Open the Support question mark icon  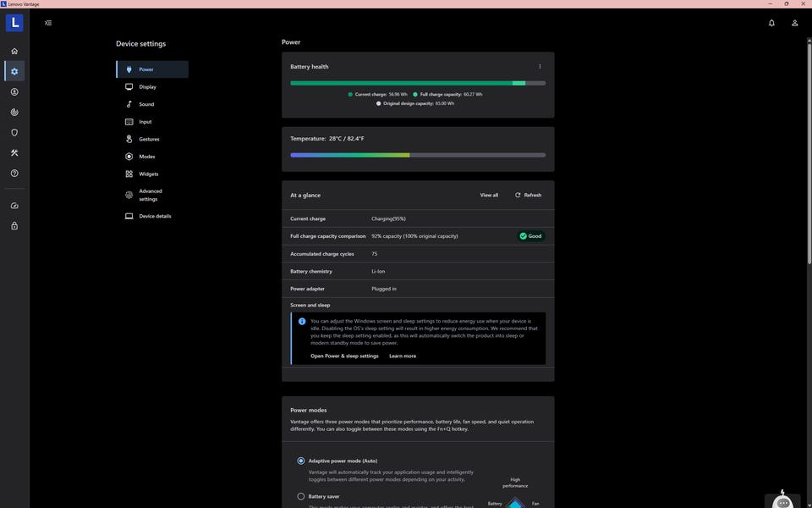click(x=14, y=173)
